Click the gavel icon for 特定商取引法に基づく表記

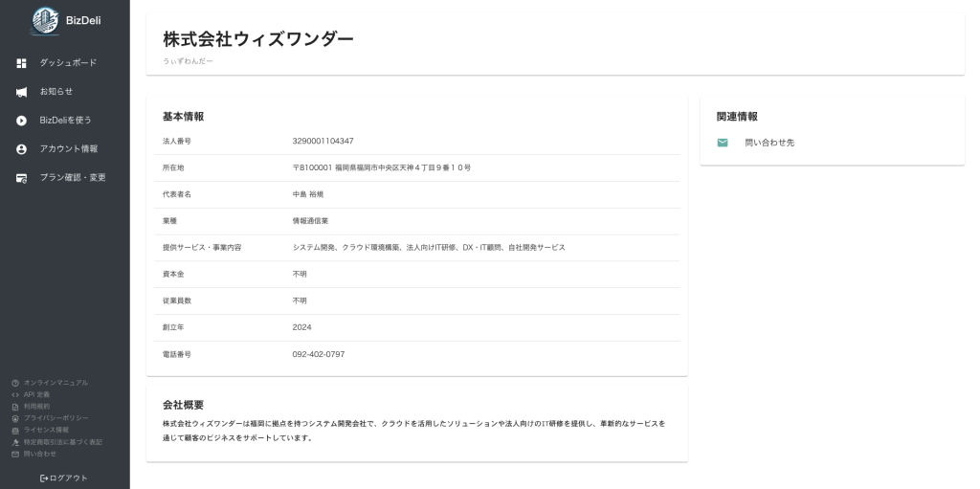pos(15,442)
